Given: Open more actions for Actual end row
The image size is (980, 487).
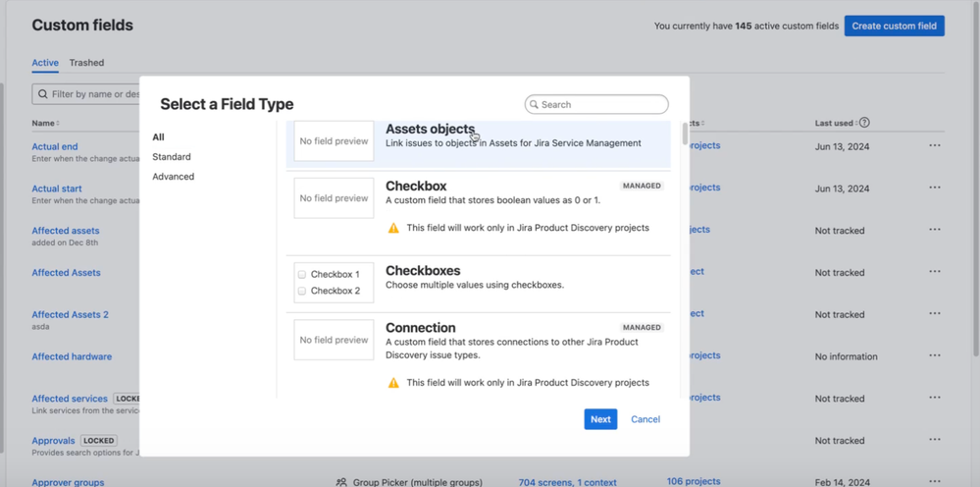Looking at the screenshot, I should [934, 145].
